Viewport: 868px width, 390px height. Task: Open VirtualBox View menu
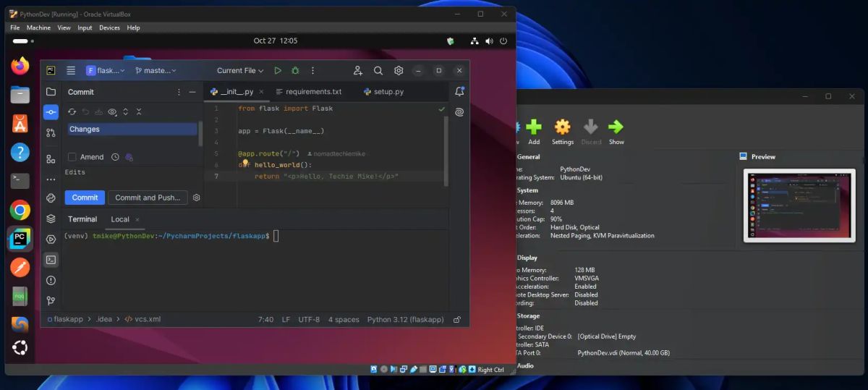click(x=64, y=27)
